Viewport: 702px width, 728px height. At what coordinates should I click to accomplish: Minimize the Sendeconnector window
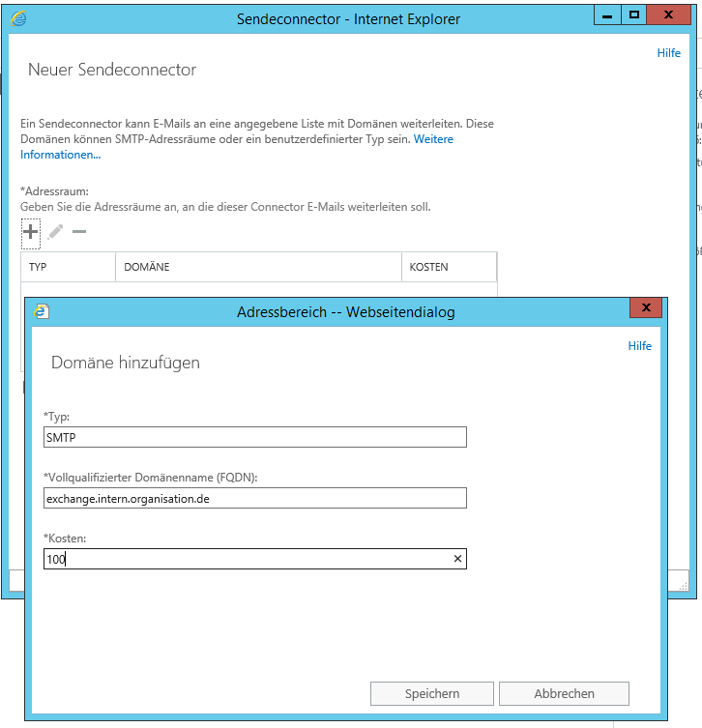(607, 15)
